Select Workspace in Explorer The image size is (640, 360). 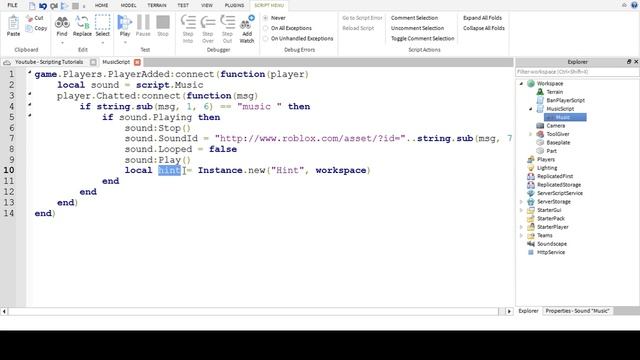(x=550, y=83)
